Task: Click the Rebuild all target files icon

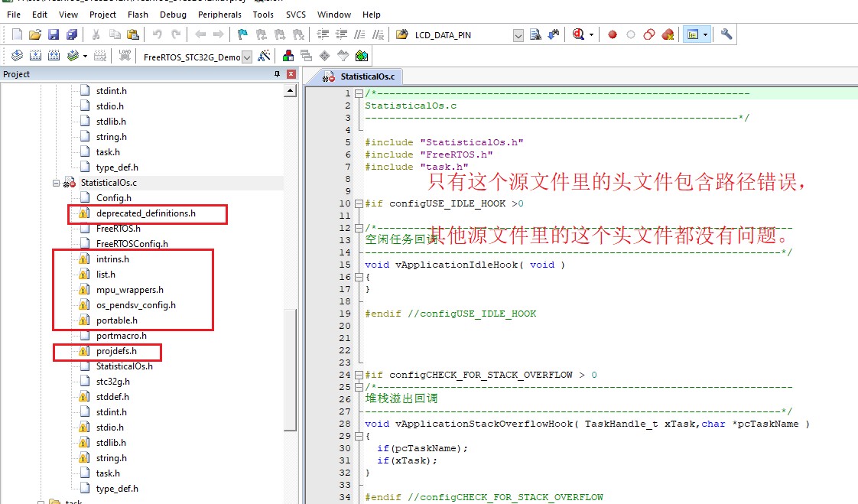Action: click(x=54, y=56)
